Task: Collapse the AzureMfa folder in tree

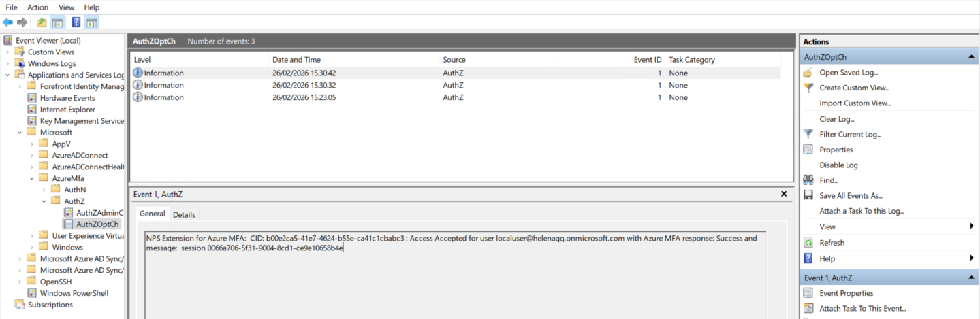Action: pyautogui.click(x=32, y=178)
